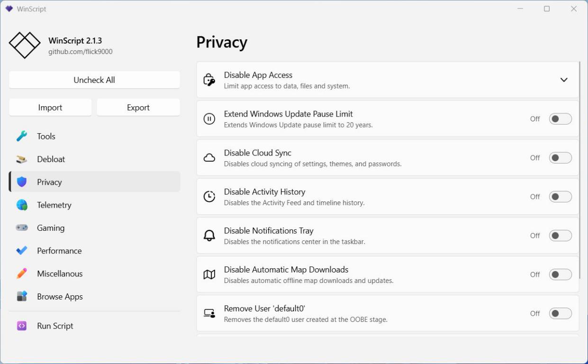Image resolution: width=588 pixels, height=364 pixels.
Task: Click the Tools wrench icon in sidebar
Action: (x=22, y=136)
